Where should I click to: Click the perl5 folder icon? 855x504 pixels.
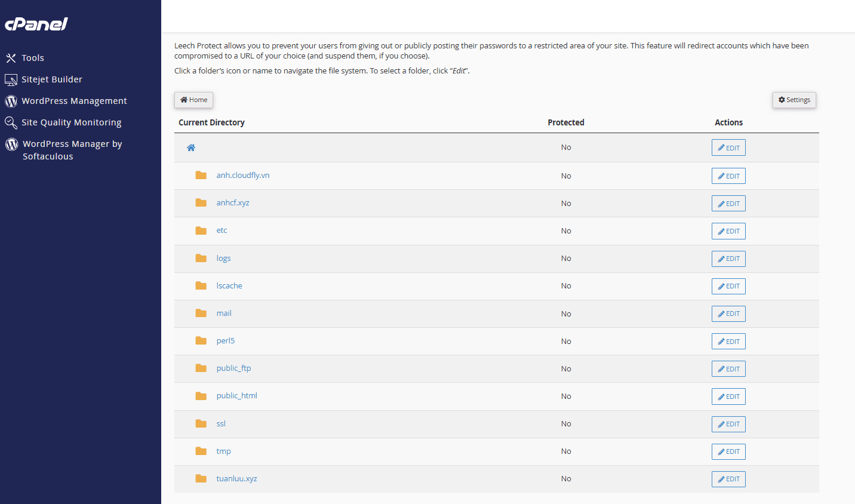[201, 341]
